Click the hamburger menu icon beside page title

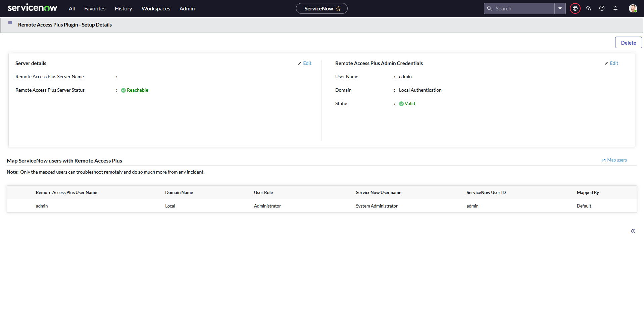click(x=10, y=23)
